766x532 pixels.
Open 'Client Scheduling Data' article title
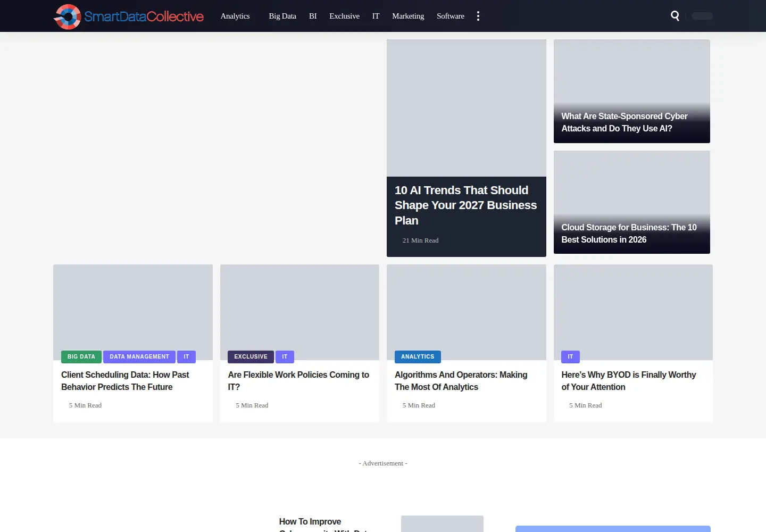tap(125, 381)
